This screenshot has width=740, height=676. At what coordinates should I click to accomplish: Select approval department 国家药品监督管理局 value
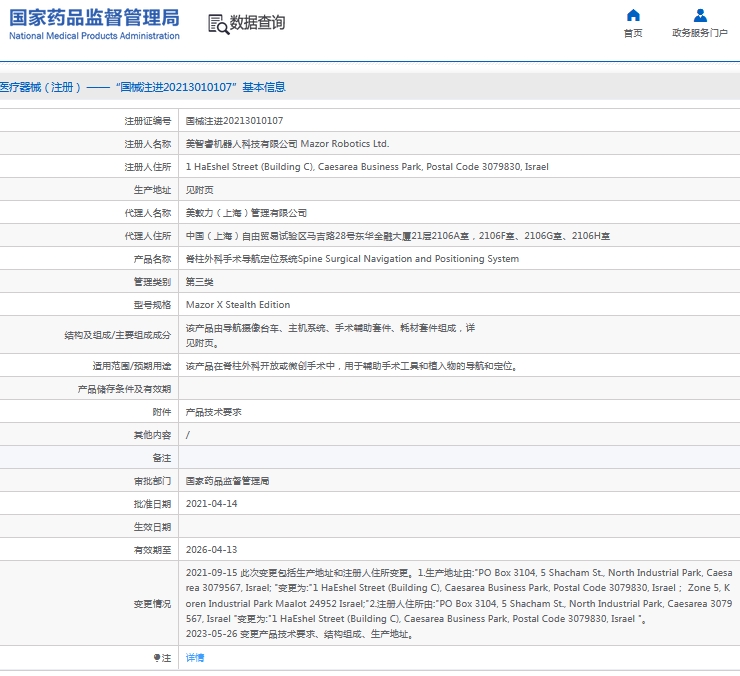click(x=227, y=481)
